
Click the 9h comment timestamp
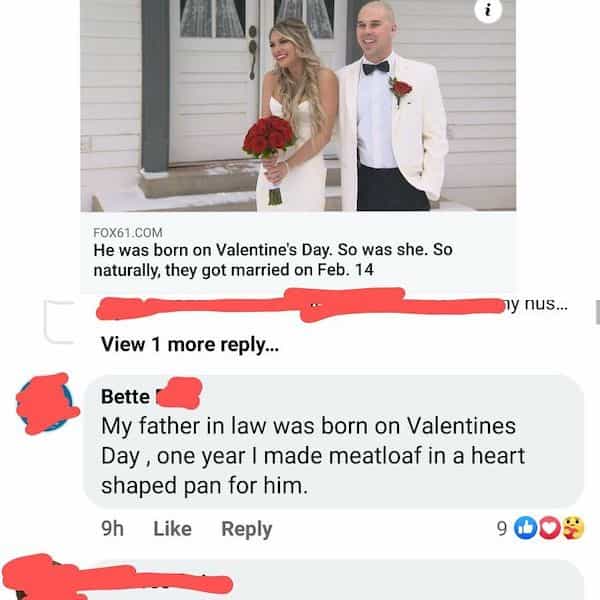pyautogui.click(x=111, y=529)
